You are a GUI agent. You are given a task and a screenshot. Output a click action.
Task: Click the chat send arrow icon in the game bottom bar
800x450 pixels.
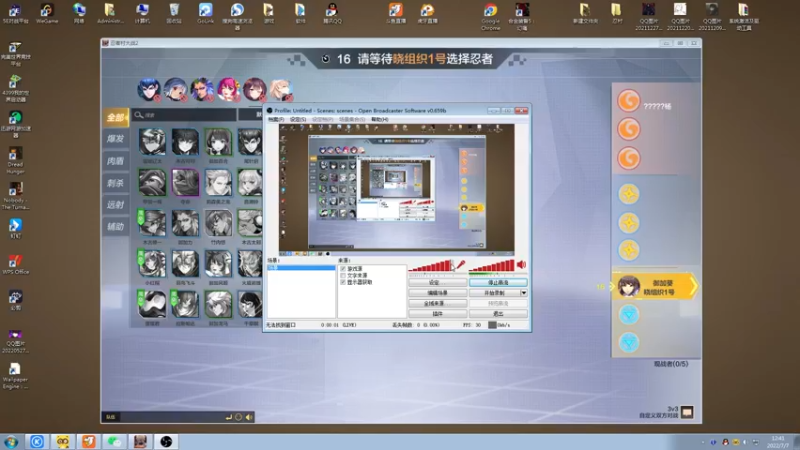(x=229, y=417)
